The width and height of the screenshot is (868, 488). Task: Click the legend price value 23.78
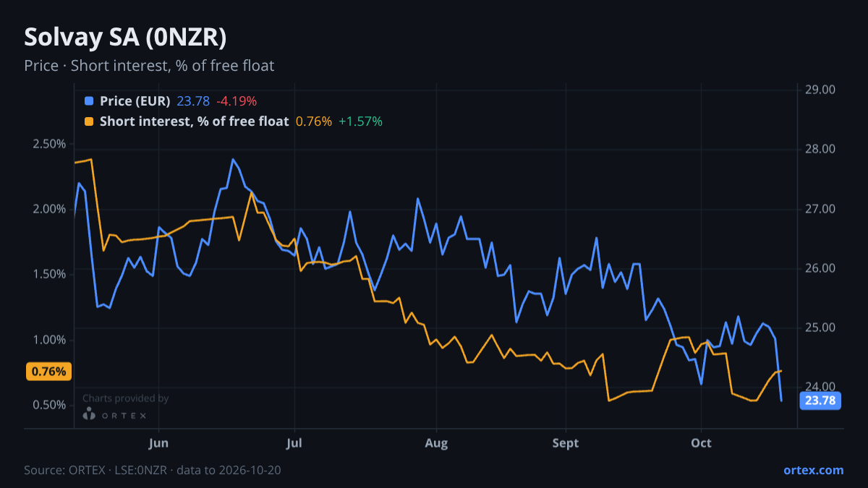[193, 101]
